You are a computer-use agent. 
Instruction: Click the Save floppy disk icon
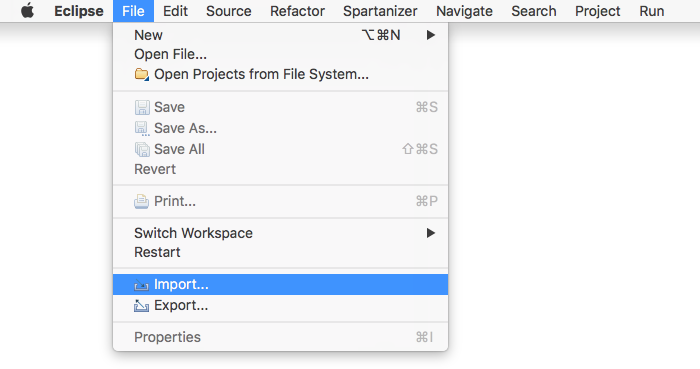pyautogui.click(x=142, y=108)
